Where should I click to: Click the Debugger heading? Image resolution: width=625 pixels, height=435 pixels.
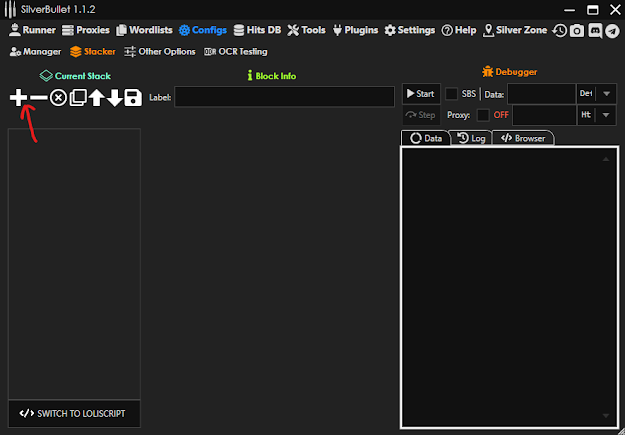(509, 72)
